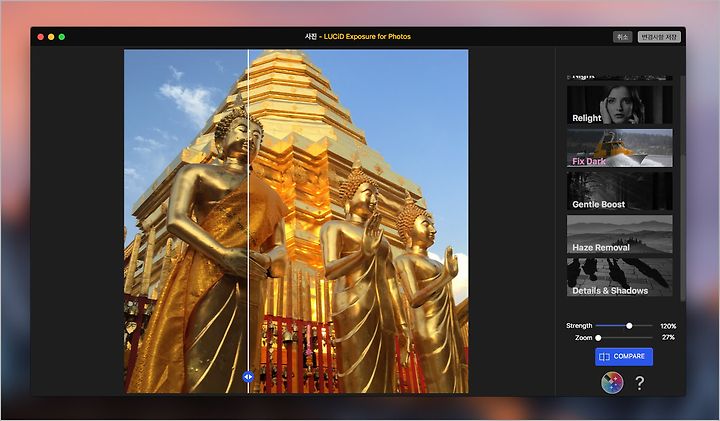Click the COMPARE button

pos(624,356)
